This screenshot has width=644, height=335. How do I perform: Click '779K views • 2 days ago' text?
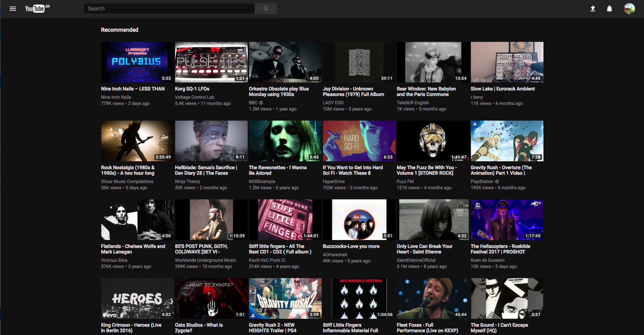tap(125, 104)
